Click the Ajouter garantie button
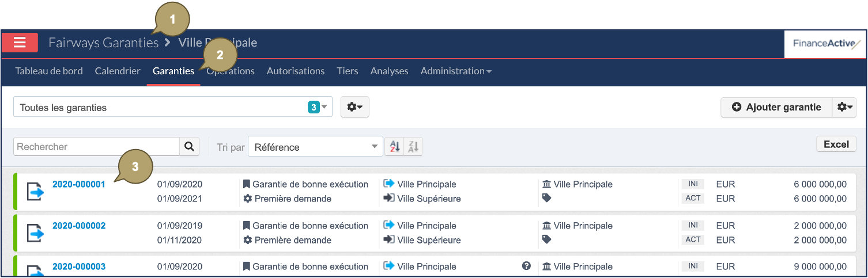The image size is (868, 278). click(x=776, y=107)
